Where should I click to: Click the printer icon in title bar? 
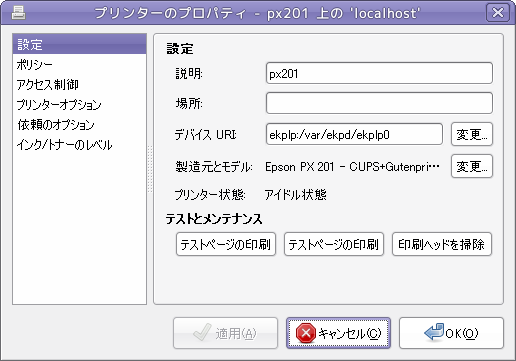click(x=18, y=13)
